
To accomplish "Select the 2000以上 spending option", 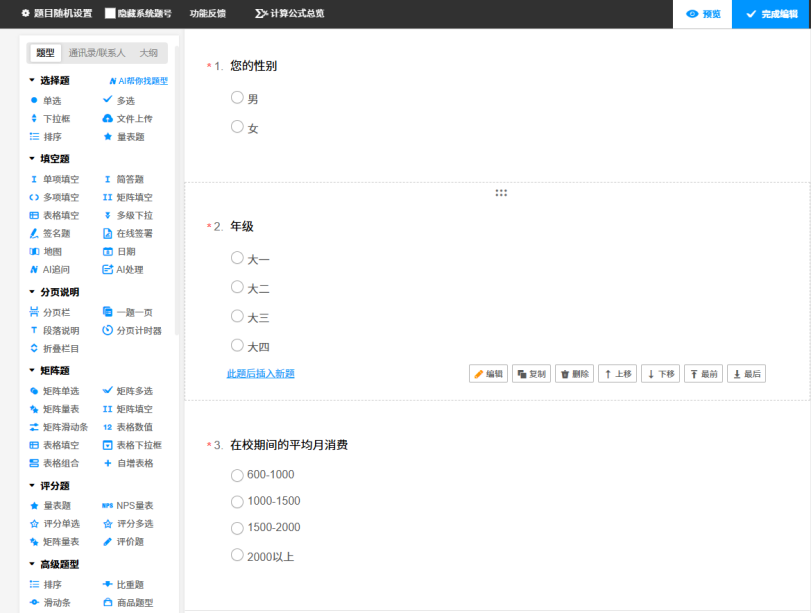I will (x=237, y=555).
